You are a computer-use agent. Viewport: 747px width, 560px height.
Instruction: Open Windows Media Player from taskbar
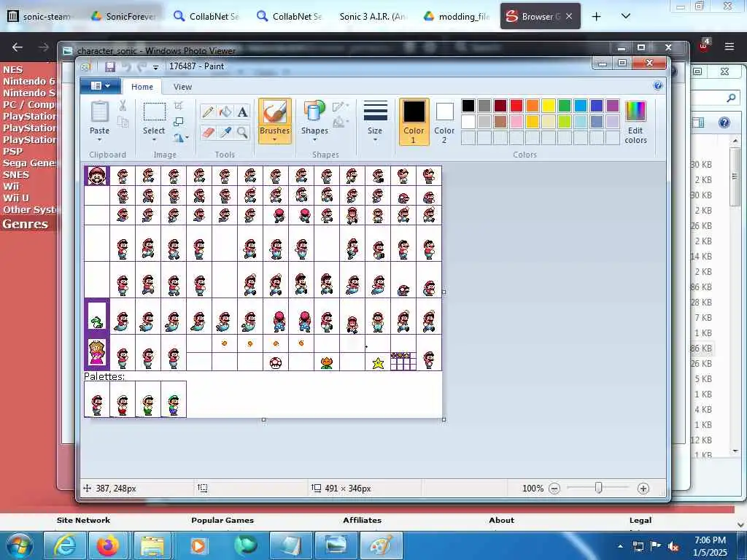[x=198, y=545]
